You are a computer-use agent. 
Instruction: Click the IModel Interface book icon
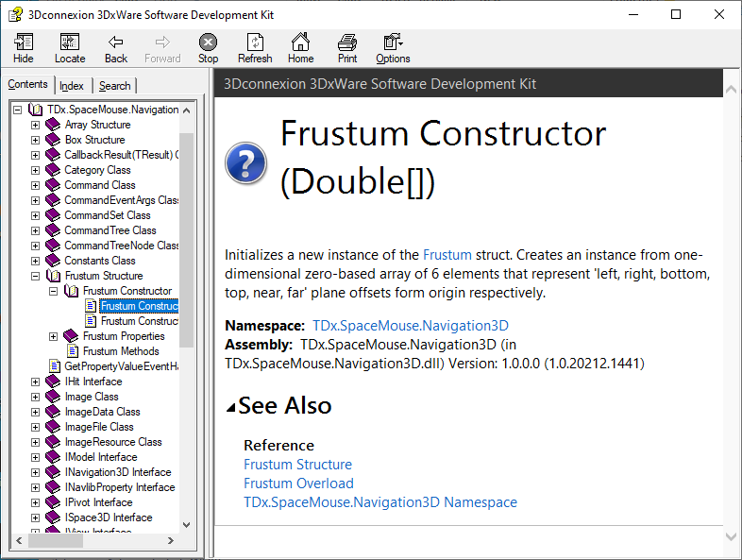53,457
